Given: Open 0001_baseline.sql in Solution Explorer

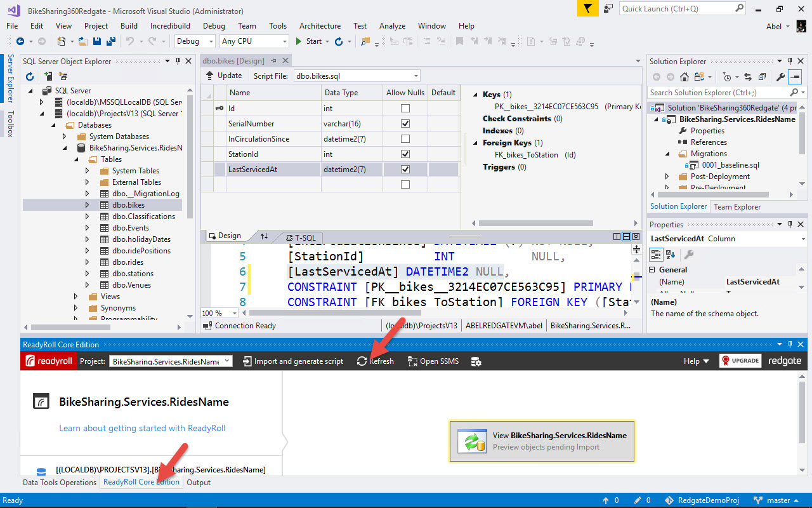Looking at the screenshot, I should tap(730, 165).
